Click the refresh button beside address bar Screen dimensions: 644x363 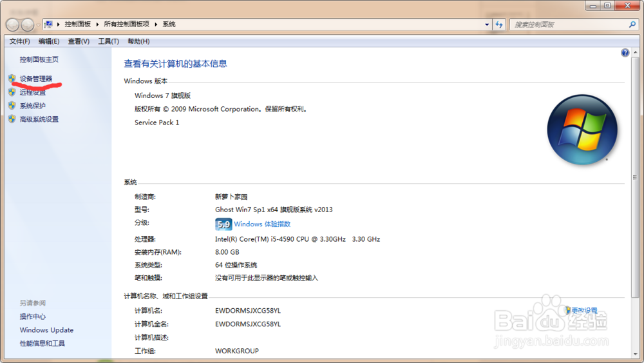(x=499, y=25)
